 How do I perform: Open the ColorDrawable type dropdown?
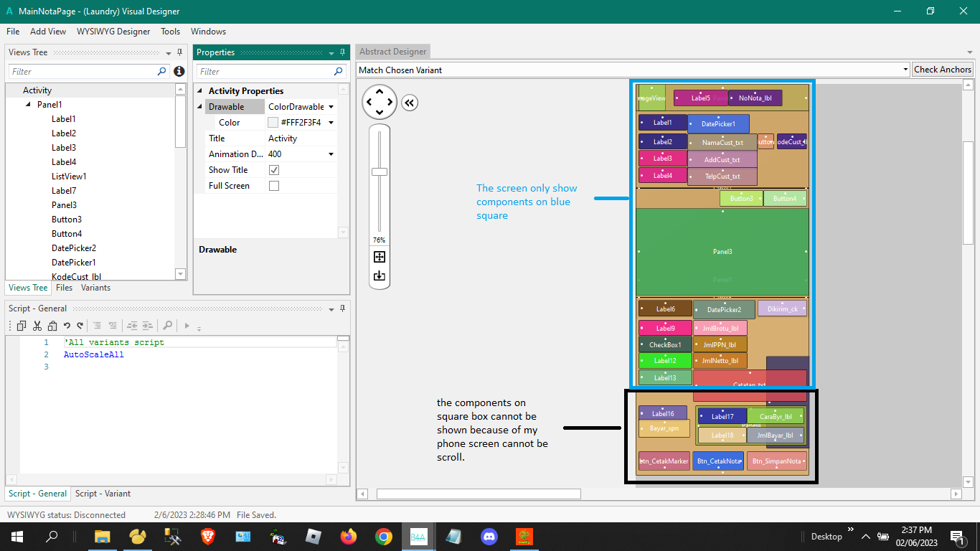(x=331, y=107)
